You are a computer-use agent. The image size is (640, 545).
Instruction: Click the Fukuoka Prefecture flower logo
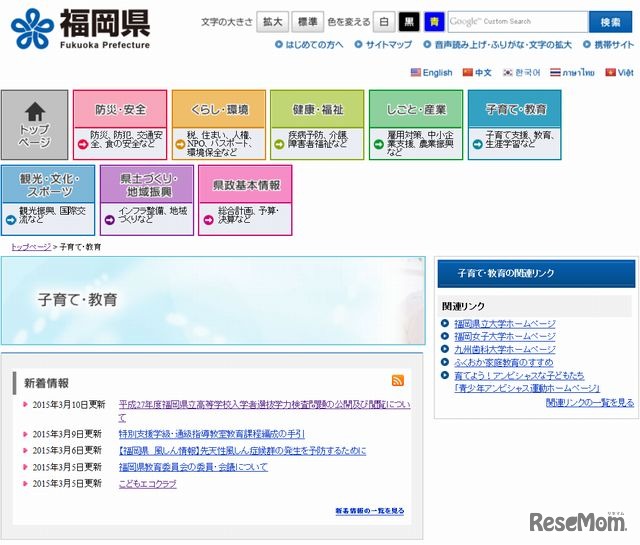[x=32, y=29]
